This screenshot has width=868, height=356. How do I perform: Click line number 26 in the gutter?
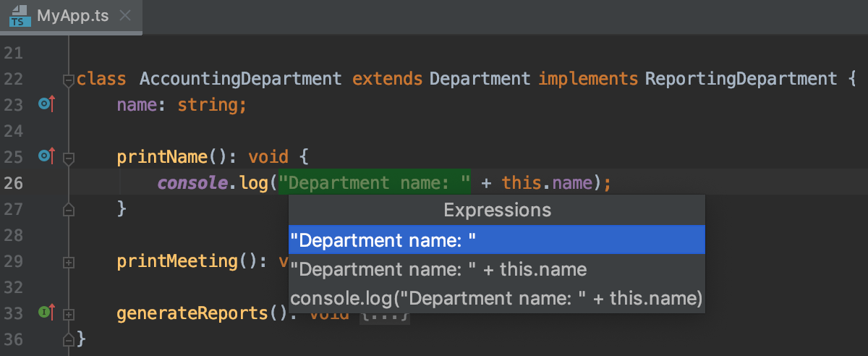coord(14,183)
